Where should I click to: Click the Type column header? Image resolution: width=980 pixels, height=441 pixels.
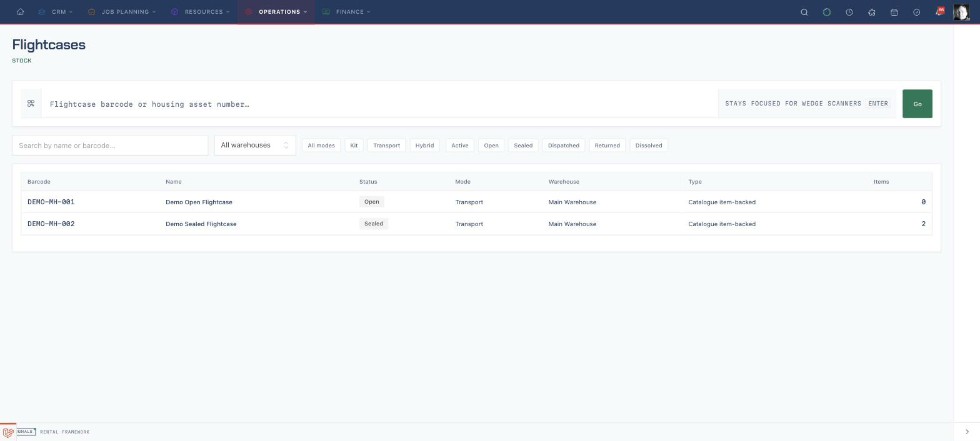coord(695,182)
